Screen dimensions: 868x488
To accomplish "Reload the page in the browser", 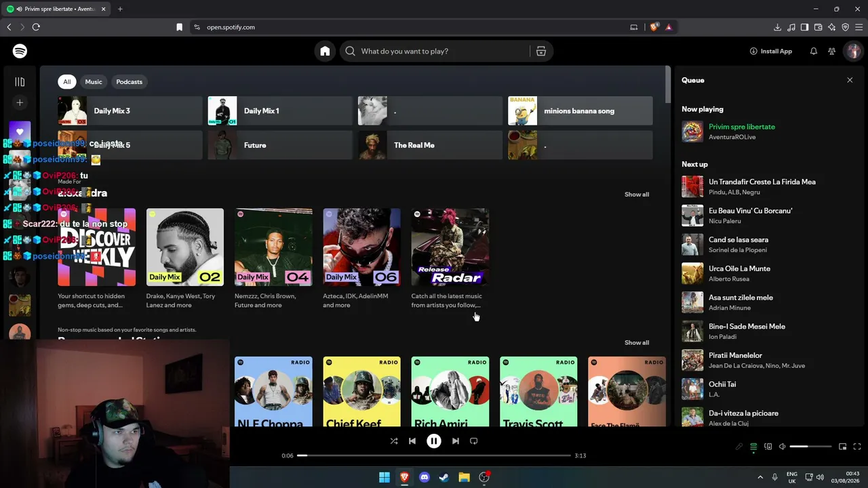I will [x=36, y=27].
